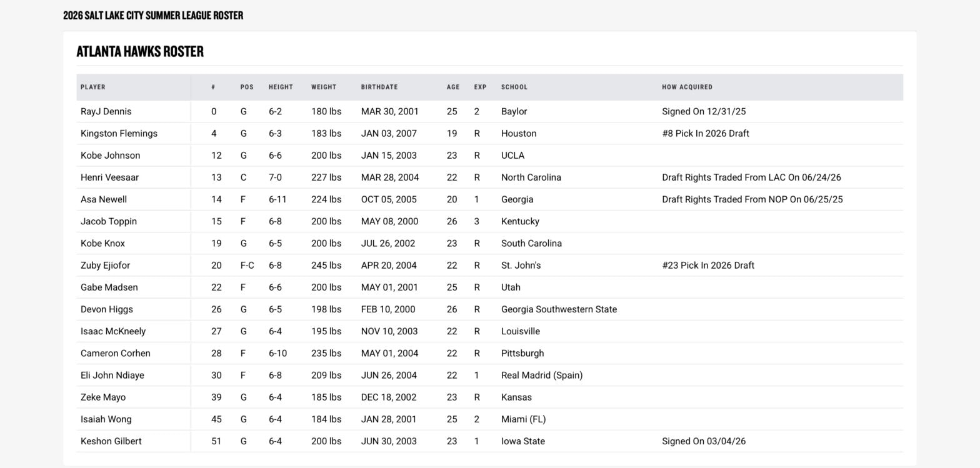
Task: Click player name Keshon Gilbert
Action: pyautogui.click(x=111, y=441)
